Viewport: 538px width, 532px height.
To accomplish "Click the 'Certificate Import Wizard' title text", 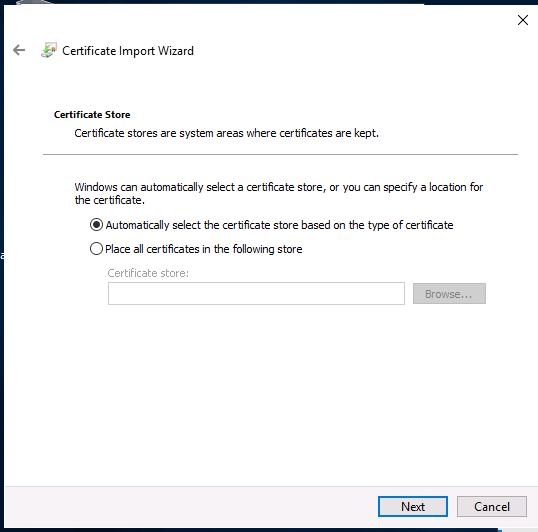I will pyautogui.click(x=128, y=51).
